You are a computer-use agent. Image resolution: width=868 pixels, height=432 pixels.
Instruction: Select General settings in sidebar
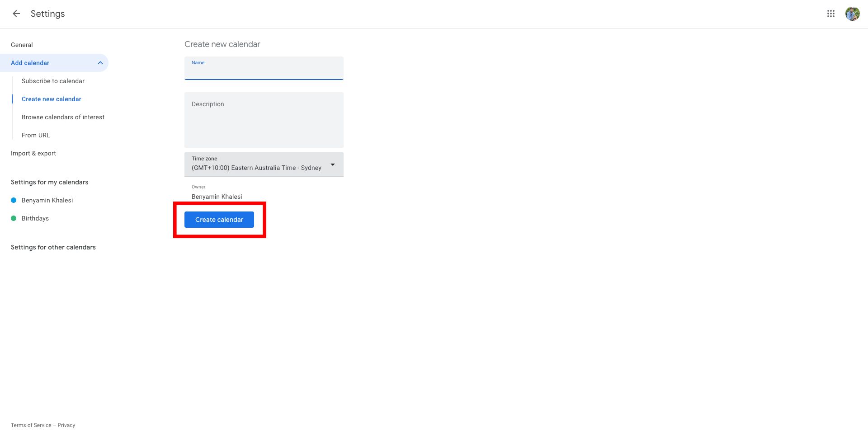pyautogui.click(x=22, y=45)
